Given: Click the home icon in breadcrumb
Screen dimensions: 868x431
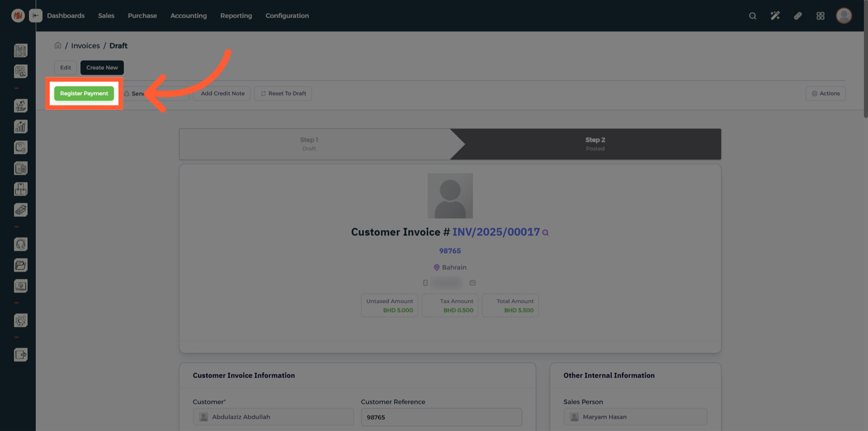Looking at the screenshot, I should click(58, 45).
